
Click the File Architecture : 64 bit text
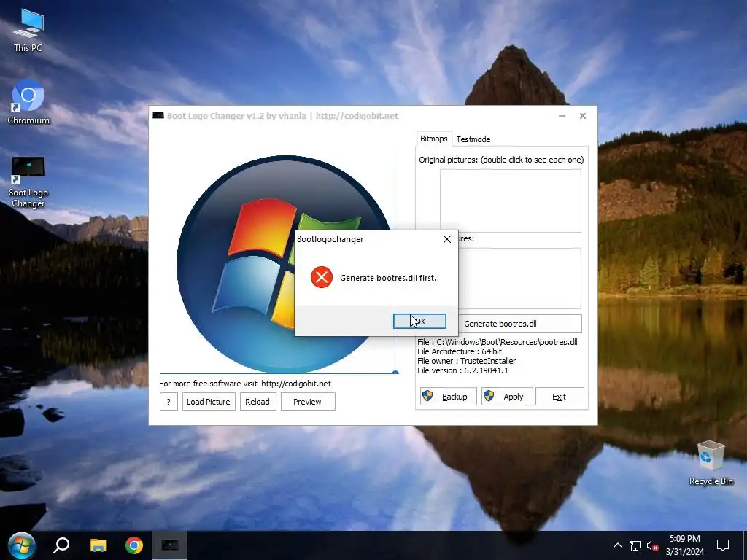pos(460,351)
